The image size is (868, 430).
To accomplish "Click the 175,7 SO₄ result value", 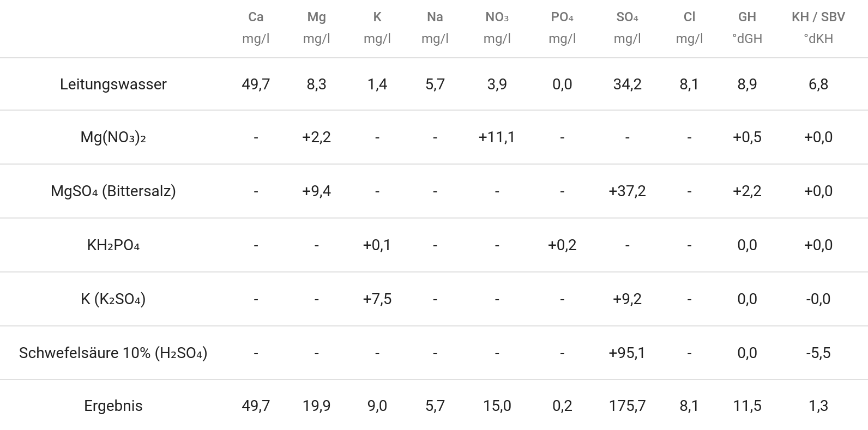I will 628,405.
